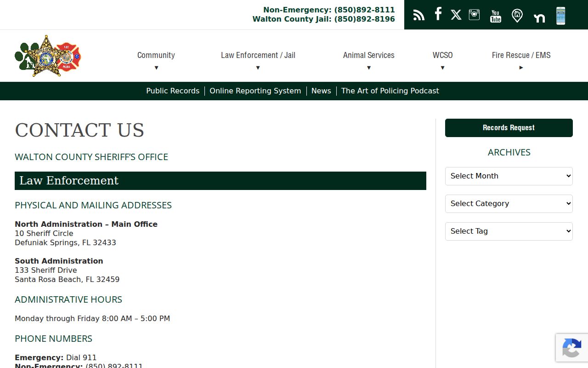Go to Public Records
588x368 pixels.
point(173,91)
